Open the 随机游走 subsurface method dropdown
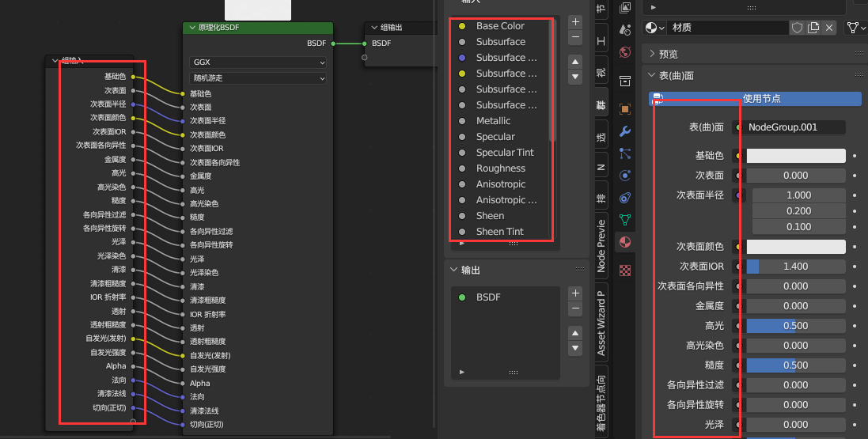 [257, 78]
